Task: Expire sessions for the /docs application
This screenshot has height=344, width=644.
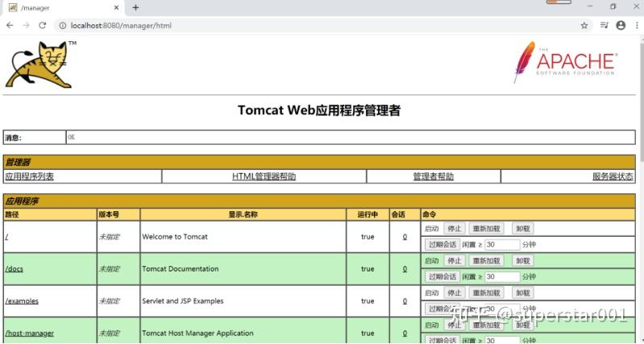Action: 442,276
